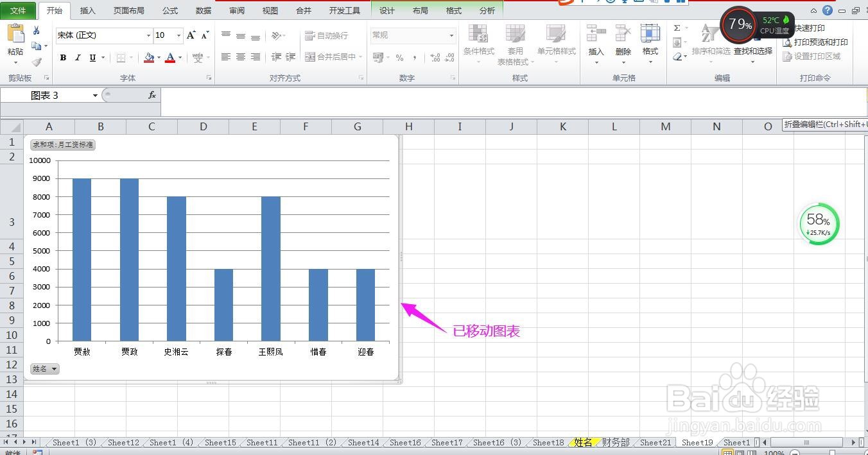Click the percent style icon
868x455 pixels.
(400, 58)
